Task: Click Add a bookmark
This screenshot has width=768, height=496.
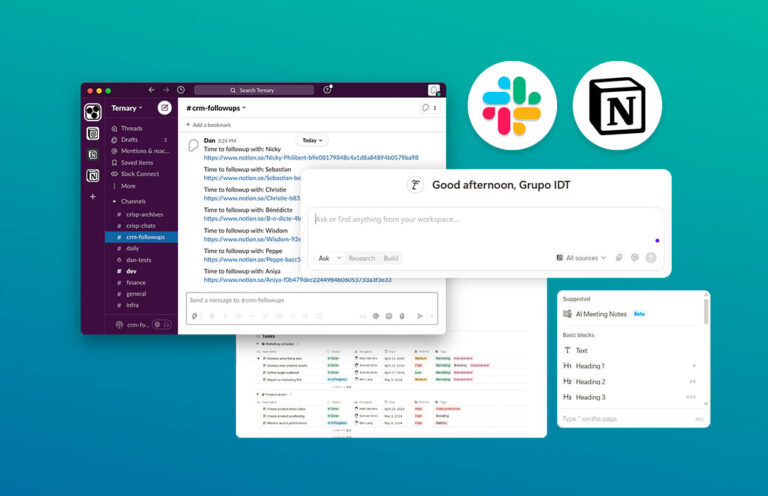Action: click(x=213, y=125)
